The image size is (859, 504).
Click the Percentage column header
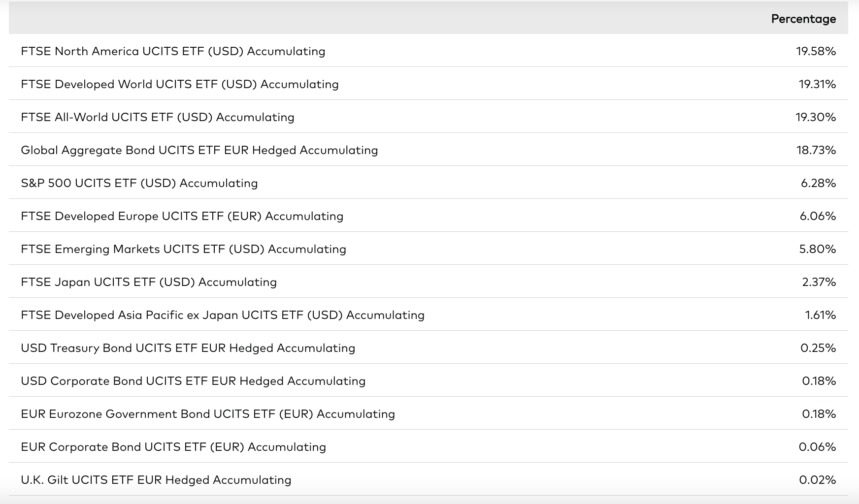coord(803,19)
